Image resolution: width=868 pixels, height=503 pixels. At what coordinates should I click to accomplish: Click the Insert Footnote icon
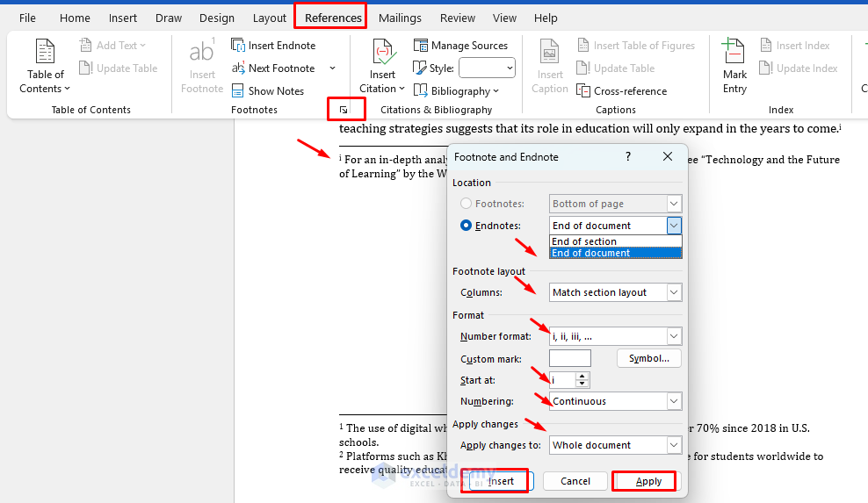click(x=201, y=52)
